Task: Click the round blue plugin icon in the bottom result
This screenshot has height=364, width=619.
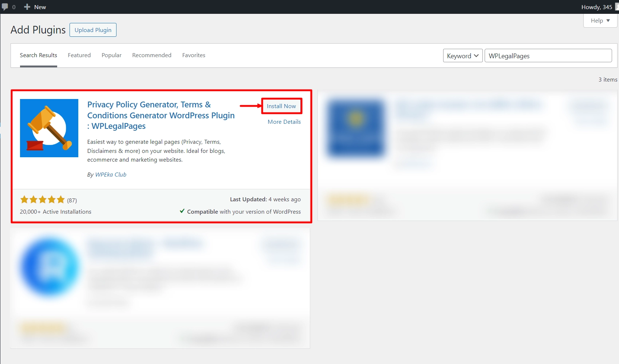Action: (x=49, y=267)
